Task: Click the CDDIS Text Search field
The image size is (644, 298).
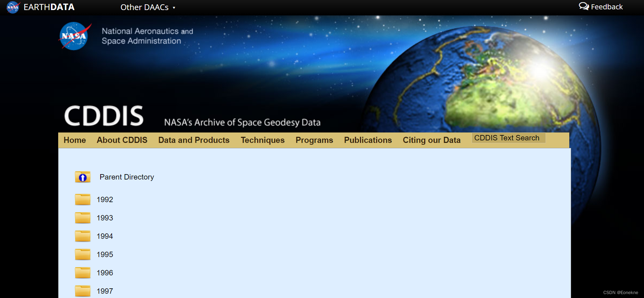Action: [509, 138]
